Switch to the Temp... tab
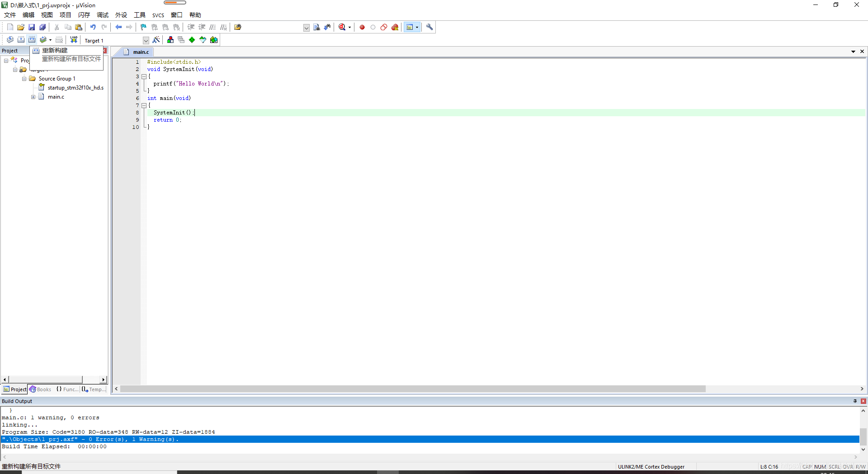Screen dimensions: 868x474 click(94, 389)
